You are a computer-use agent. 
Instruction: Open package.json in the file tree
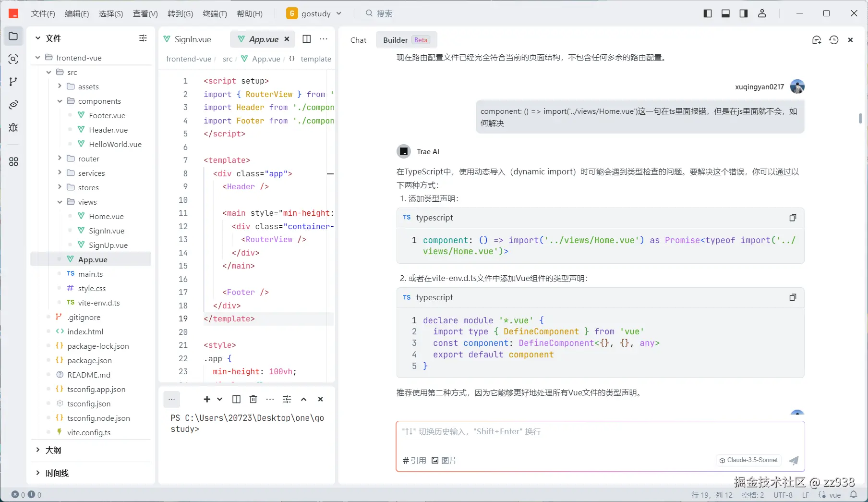(89, 360)
